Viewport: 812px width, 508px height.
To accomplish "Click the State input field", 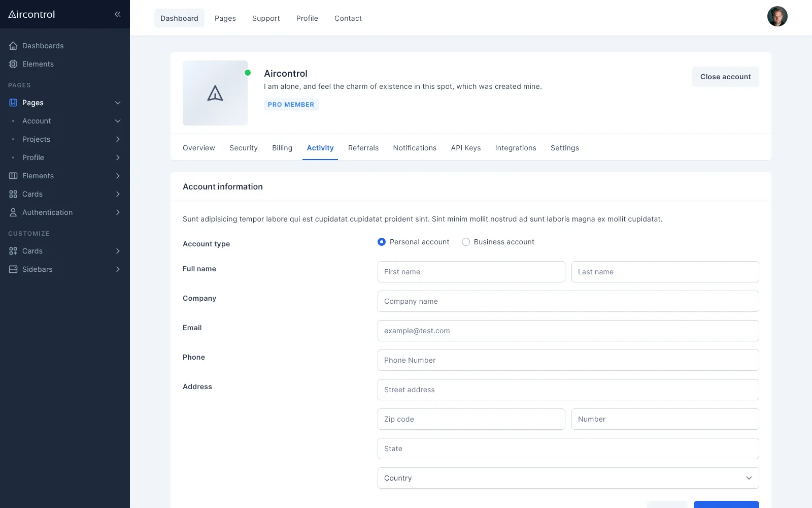I will click(x=568, y=449).
